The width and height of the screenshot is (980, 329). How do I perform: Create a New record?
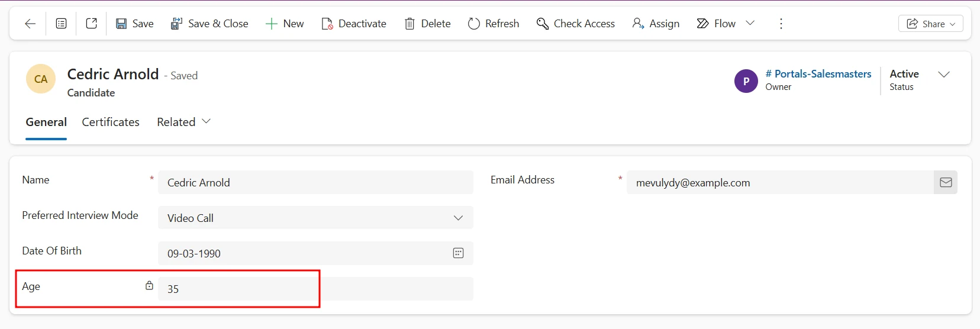pyautogui.click(x=285, y=24)
